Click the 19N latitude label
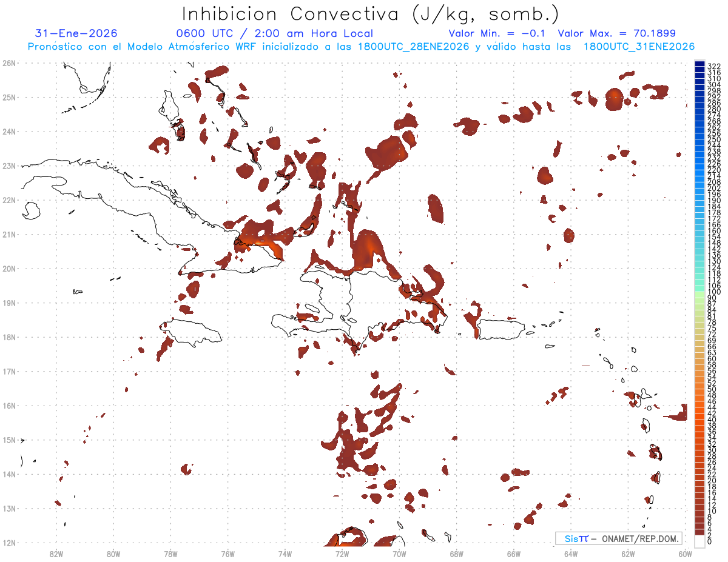728x562 pixels. pyautogui.click(x=9, y=303)
